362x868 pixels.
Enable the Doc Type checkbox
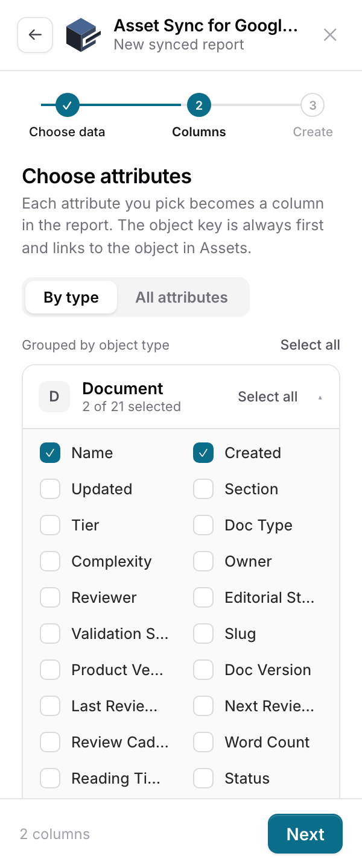coord(203,525)
